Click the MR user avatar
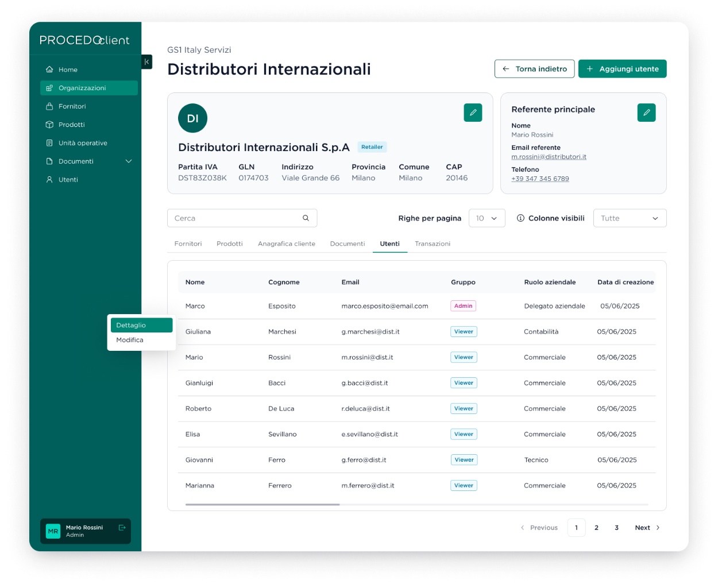Image resolution: width=718 pixels, height=588 pixels. [x=53, y=531]
